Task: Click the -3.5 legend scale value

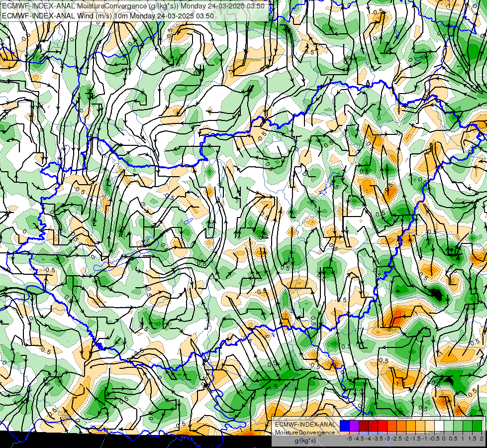Action: click(x=378, y=439)
